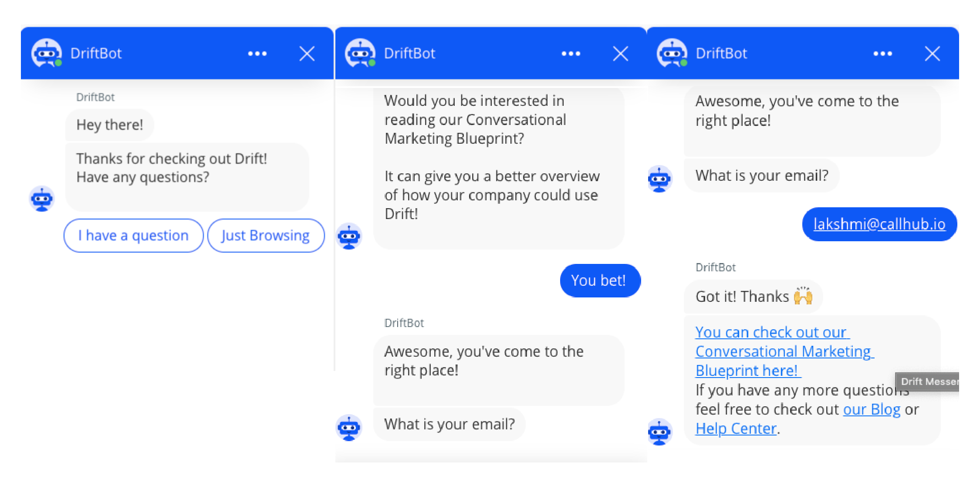Screen dimensions: 980x486
Task: Click the DriftBot title in the third chat header
Action: click(x=721, y=53)
